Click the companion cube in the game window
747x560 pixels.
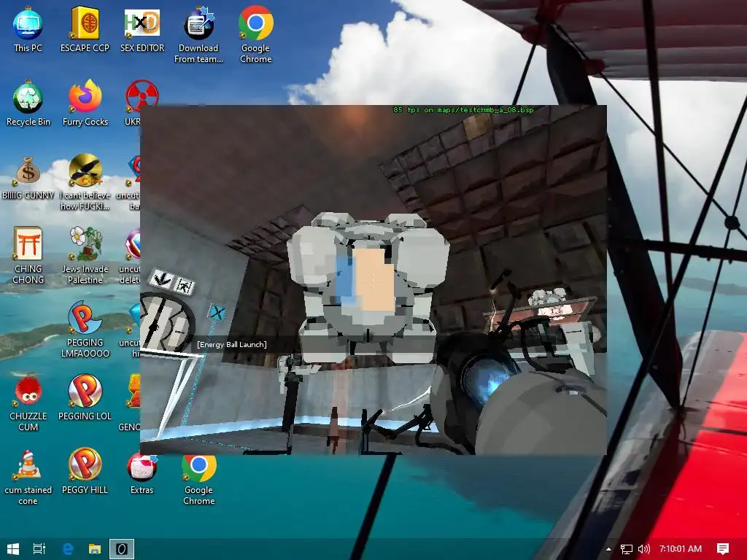[367, 286]
